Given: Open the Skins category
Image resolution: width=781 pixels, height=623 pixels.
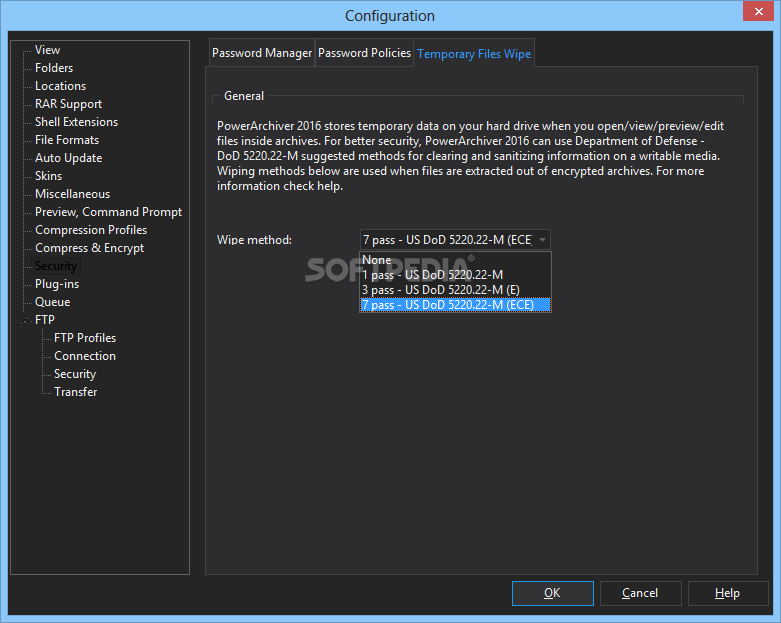Looking at the screenshot, I should point(48,176).
